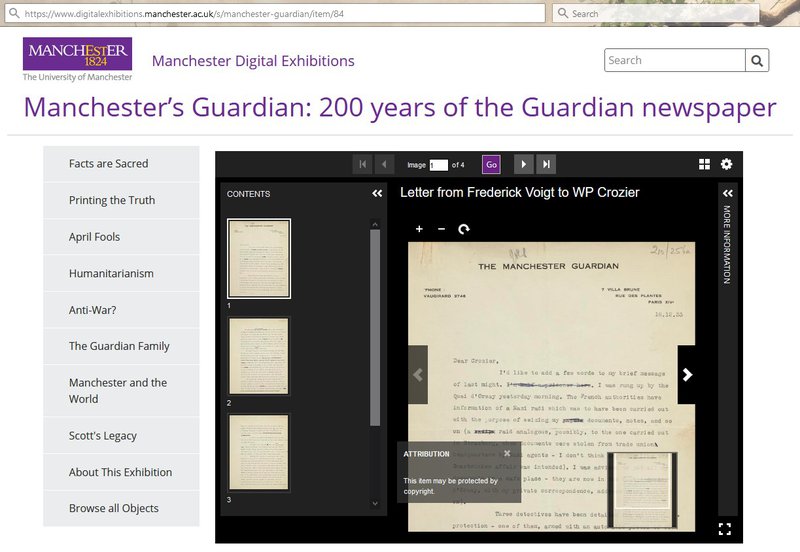Click the site Search text field
This screenshot has height=552, width=800.
[x=674, y=60]
